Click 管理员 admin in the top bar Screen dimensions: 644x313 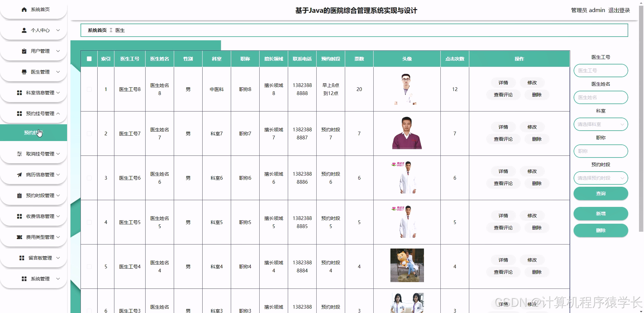[x=588, y=10]
